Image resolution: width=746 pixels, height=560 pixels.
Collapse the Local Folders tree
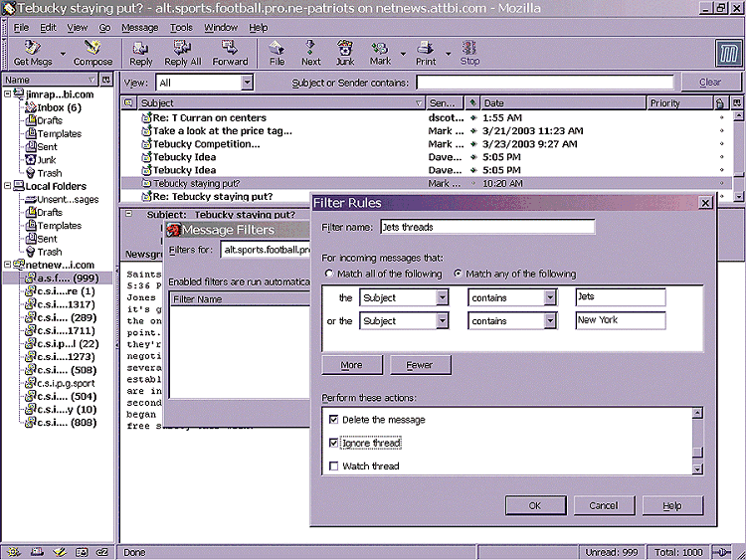point(8,186)
